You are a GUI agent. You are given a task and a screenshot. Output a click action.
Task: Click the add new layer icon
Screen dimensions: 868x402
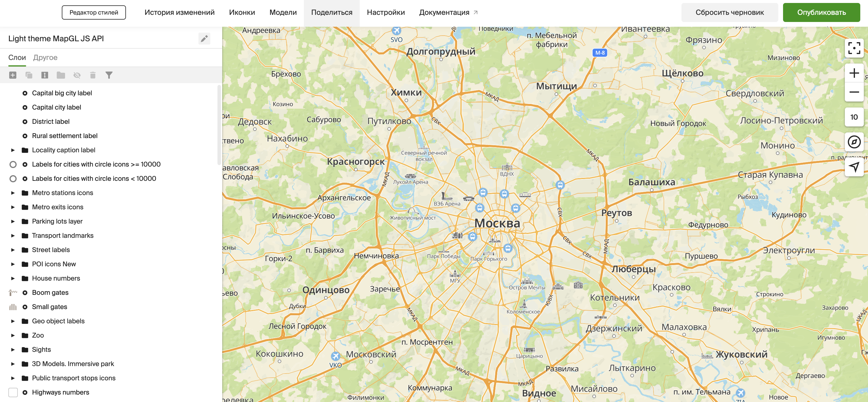(13, 75)
